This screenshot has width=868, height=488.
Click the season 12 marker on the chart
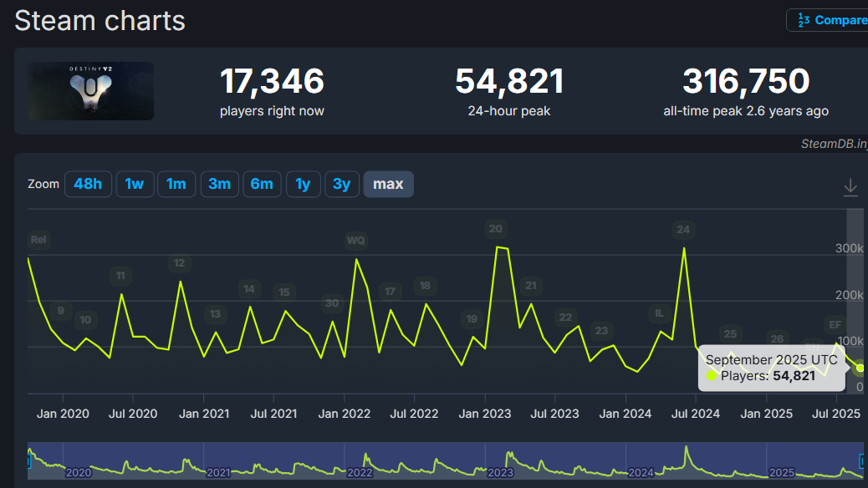coord(180,262)
